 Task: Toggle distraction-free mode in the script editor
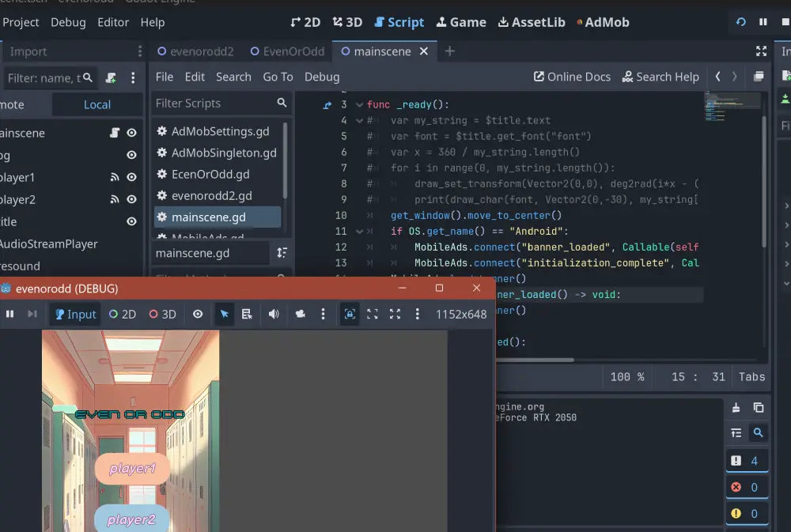pyautogui.click(x=761, y=51)
